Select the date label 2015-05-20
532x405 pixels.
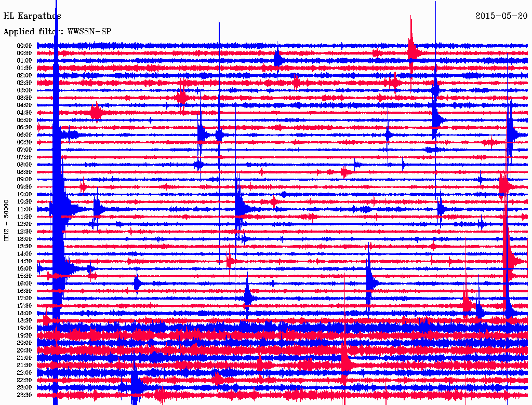(501, 16)
